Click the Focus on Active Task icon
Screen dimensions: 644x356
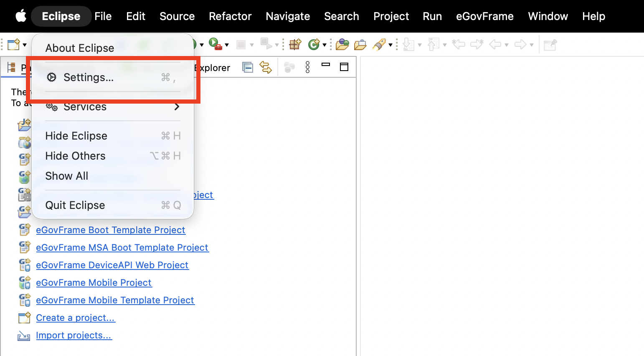coord(289,67)
